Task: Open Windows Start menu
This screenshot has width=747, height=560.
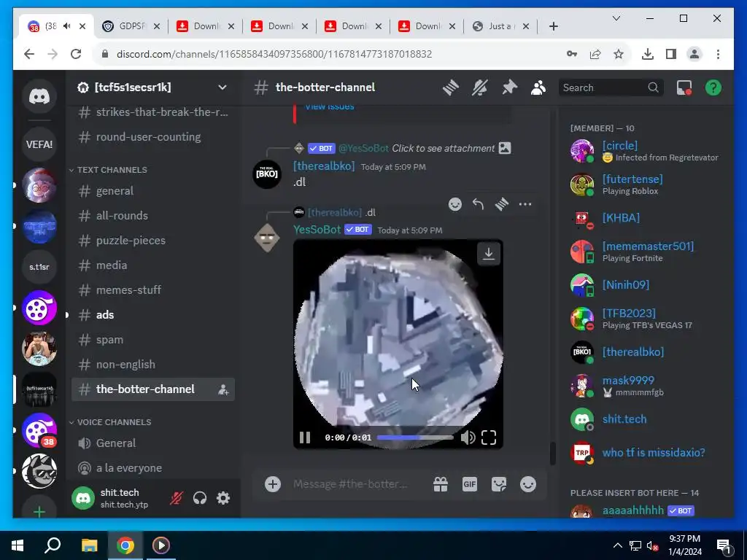Action: [x=18, y=545]
